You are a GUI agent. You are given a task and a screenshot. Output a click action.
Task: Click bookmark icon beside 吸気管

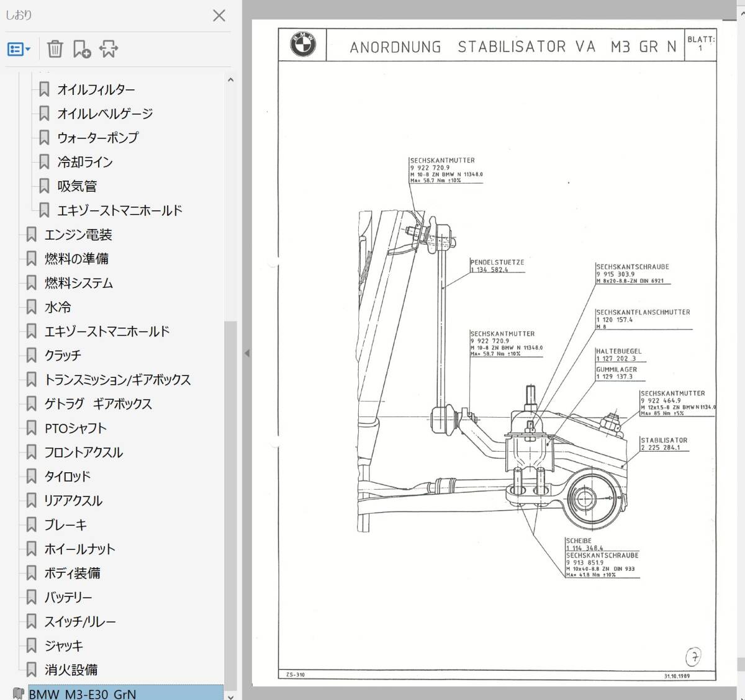click(x=44, y=186)
